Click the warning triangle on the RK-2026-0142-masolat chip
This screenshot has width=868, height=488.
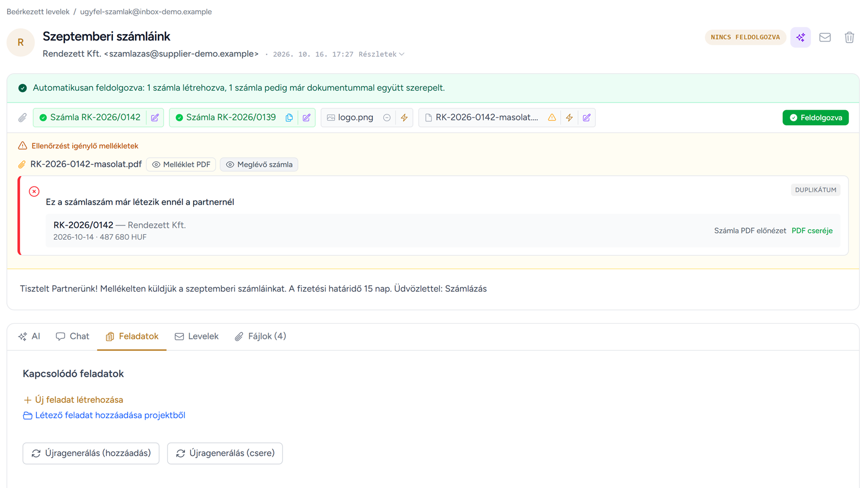pyautogui.click(x=552, y=118)
